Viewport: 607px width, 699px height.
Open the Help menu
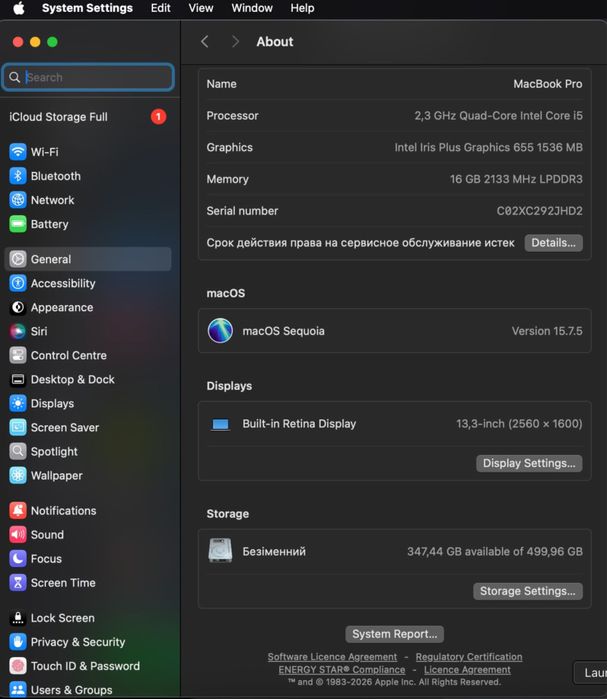(x=302, y=8)
